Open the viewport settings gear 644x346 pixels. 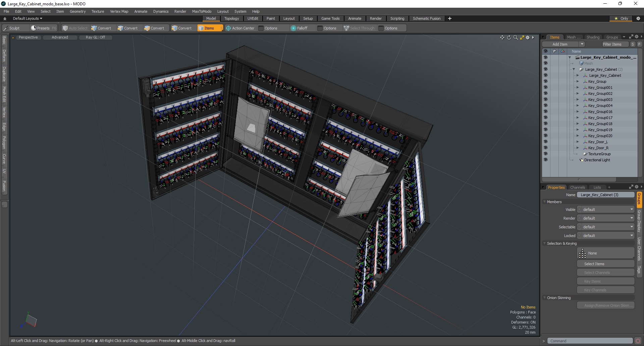528,38
